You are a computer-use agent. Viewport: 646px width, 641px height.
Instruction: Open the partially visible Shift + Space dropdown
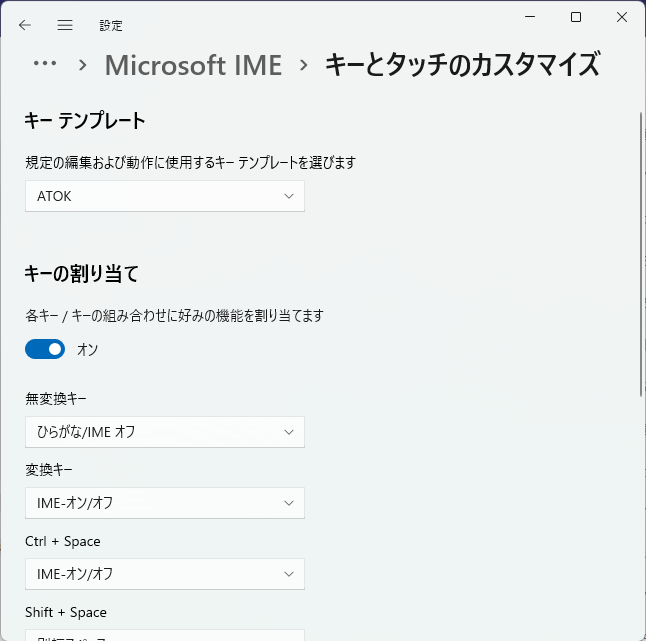coord(165,635)
